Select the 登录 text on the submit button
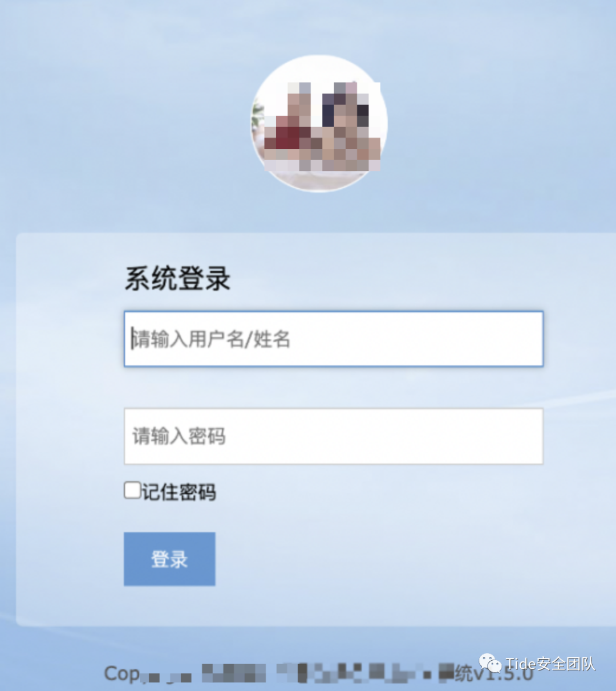 169,559
